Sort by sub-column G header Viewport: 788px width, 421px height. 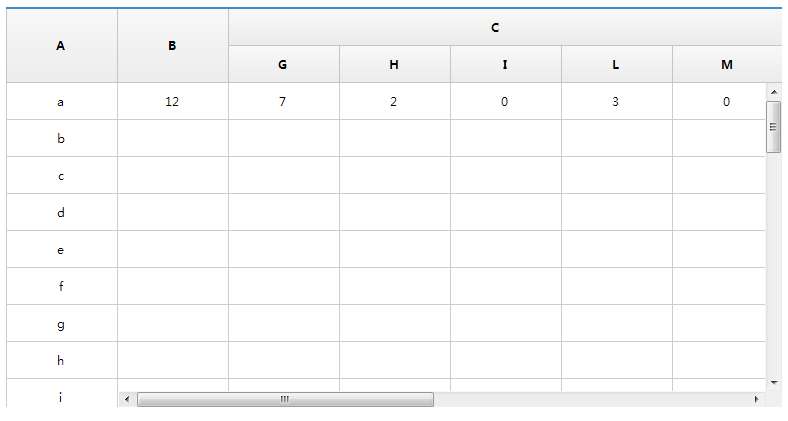click(283, 65)
